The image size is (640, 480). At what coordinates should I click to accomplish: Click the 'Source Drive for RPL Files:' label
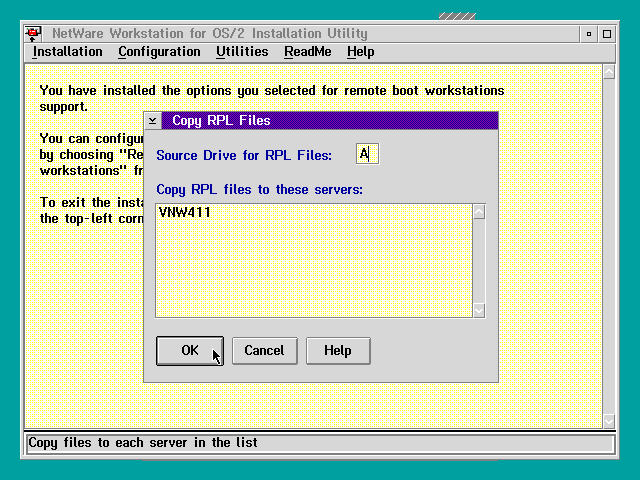click(x=244, y=156)
